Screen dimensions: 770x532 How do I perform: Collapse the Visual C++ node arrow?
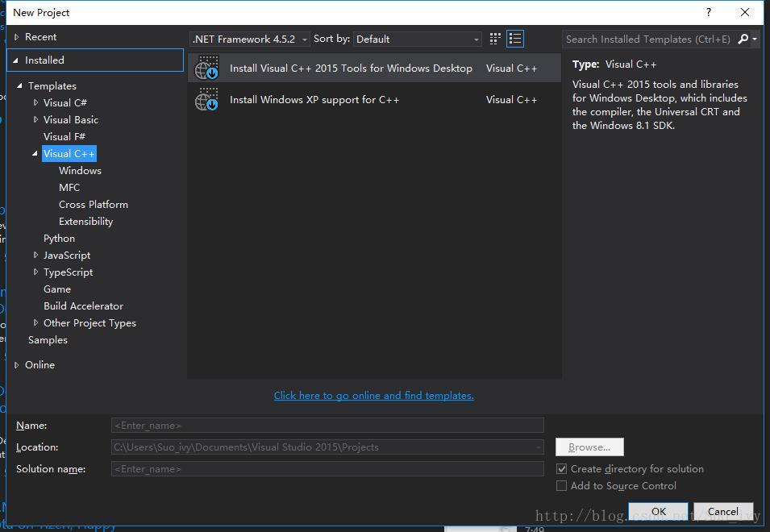pos(35,154)
